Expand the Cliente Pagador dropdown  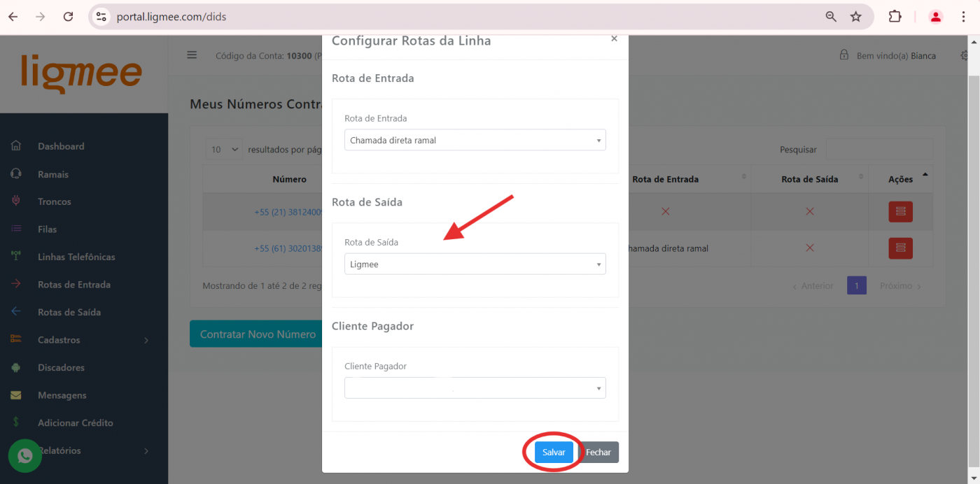pos(475,387)
